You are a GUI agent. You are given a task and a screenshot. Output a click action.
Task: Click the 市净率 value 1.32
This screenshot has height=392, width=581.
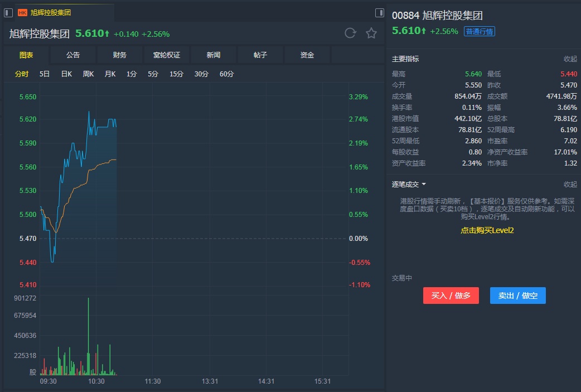(570, 163)
